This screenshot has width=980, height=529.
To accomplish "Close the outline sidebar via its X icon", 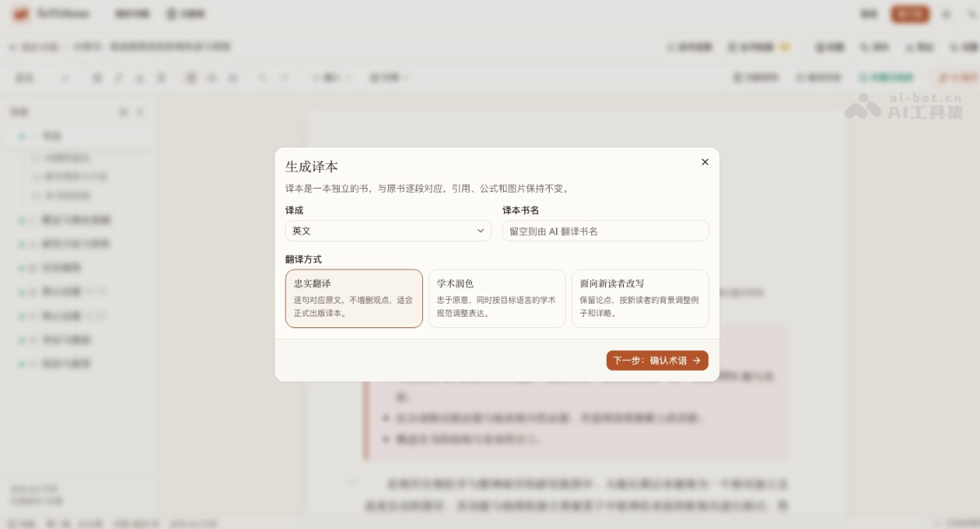I will coord(140,112).
